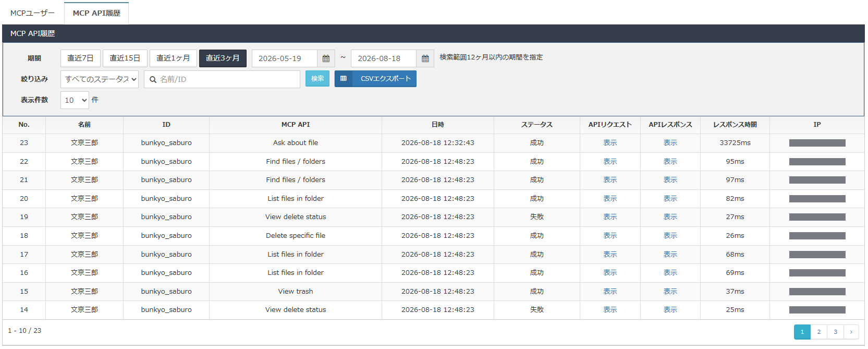Click "List files in folder" in row 20

pos(296,199)
